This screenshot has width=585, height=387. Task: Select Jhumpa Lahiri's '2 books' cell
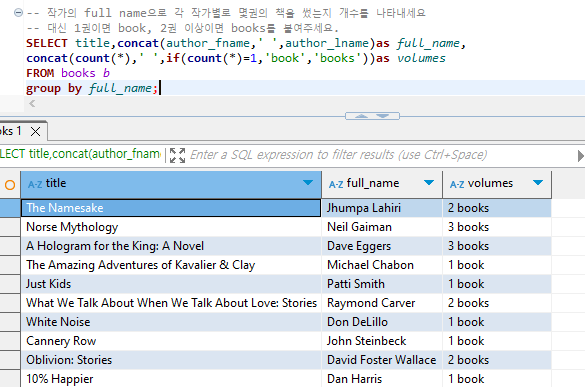[x=497, y=208]
